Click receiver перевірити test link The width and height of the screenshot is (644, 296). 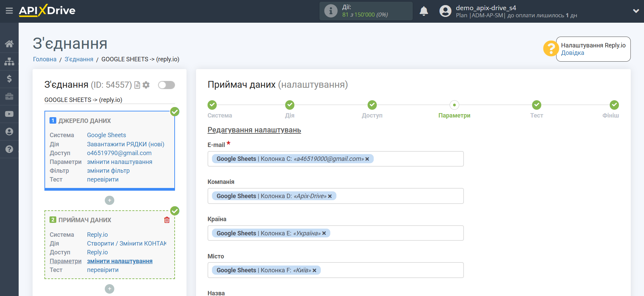(x=103, y=270)
